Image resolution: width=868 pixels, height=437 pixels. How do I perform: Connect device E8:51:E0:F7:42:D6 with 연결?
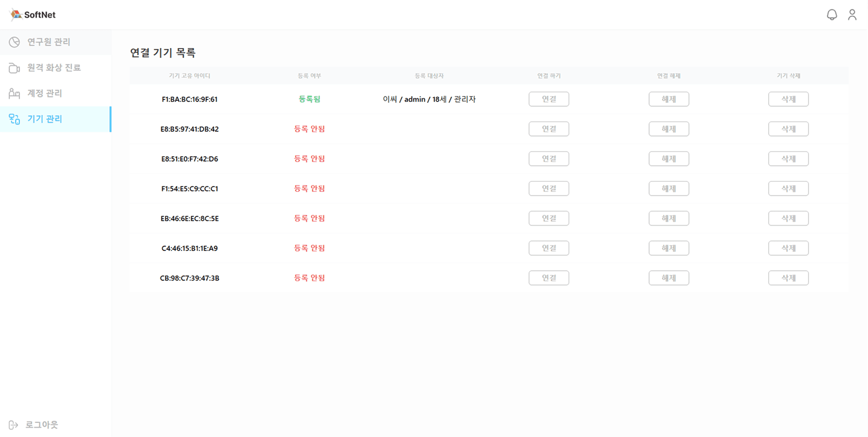click(548, 159)
